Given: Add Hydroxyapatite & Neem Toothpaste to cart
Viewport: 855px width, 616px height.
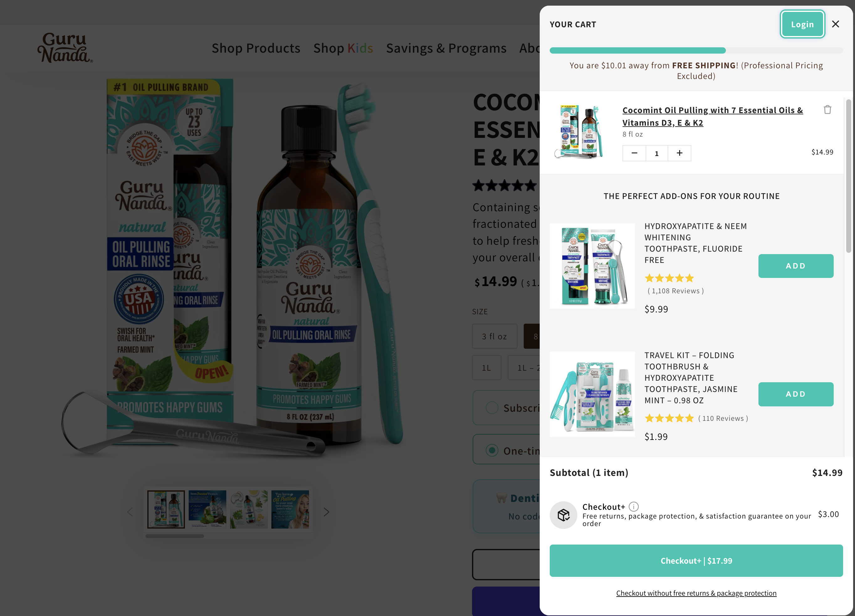Looking at the screenshot, I should pyautogui.click(x=795, y=266).
